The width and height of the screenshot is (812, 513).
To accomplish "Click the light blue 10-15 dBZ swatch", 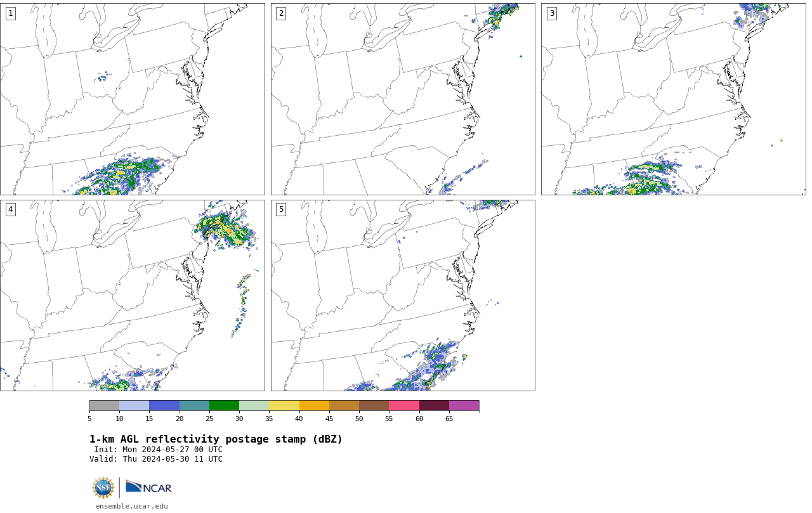I will (134, 406).
